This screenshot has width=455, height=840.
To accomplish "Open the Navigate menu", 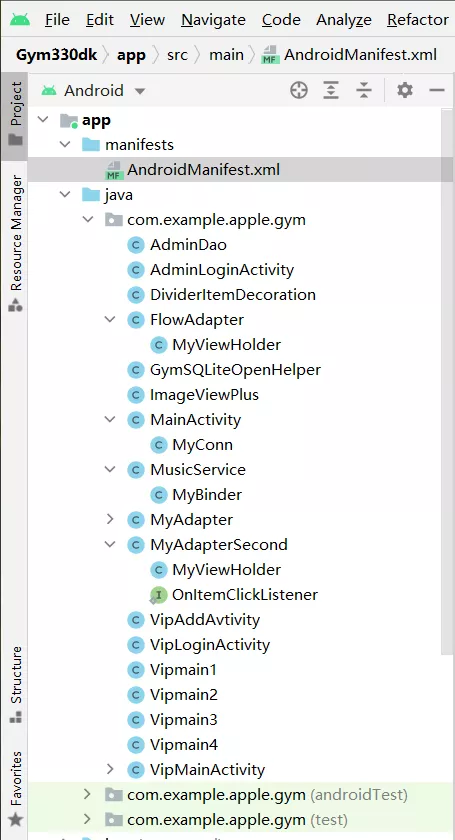I will point(213,20).
